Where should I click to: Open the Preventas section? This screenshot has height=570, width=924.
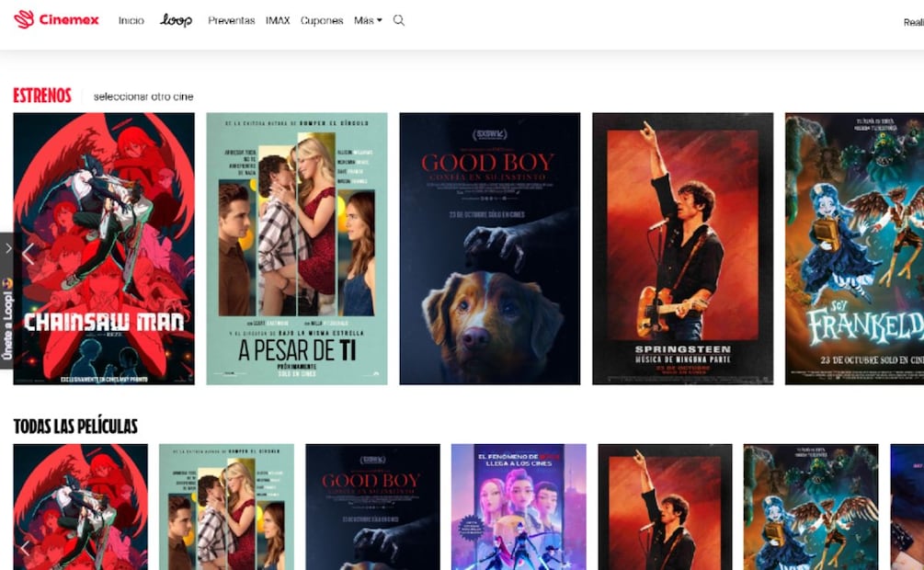(231, 20)
